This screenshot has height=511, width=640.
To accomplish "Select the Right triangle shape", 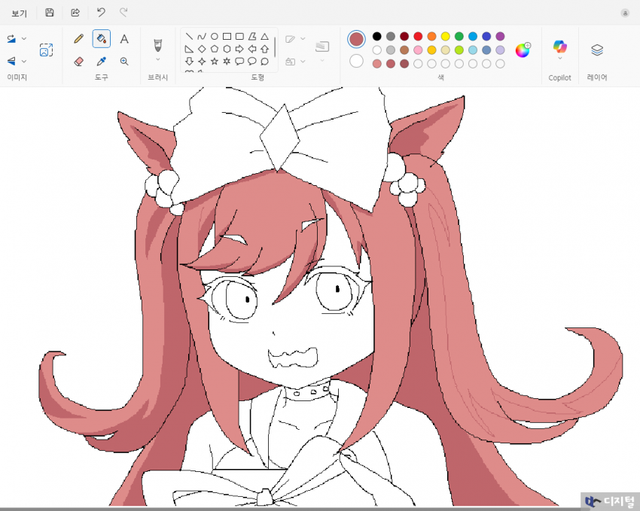I will [189, 49].
